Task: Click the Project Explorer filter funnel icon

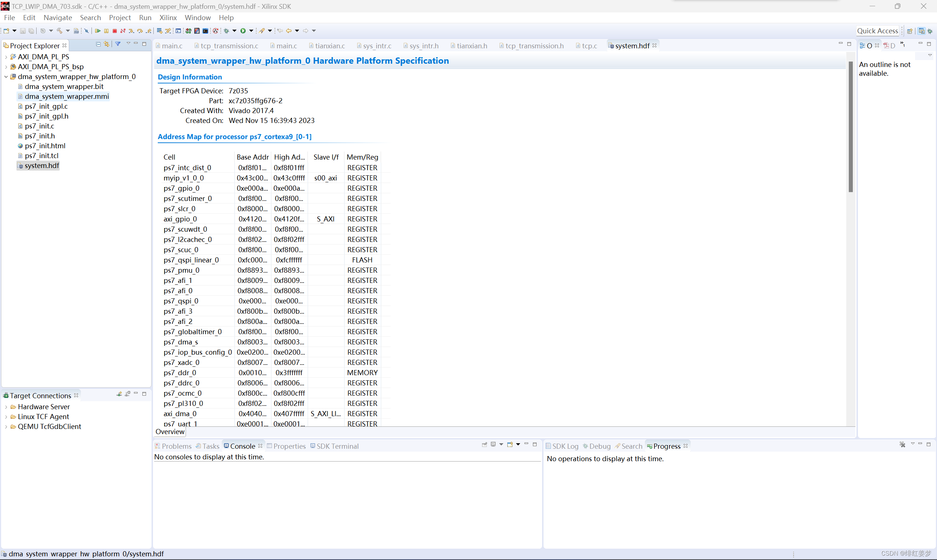Action: point(118,44)
